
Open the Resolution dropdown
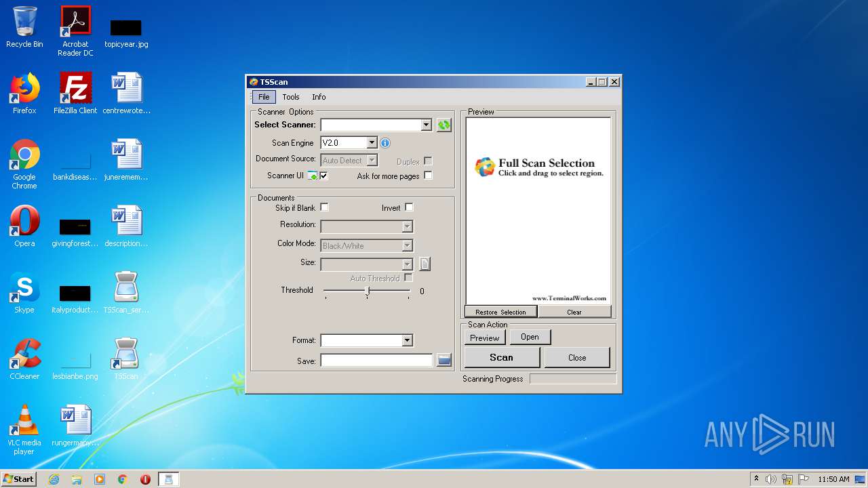pos(407,226)
